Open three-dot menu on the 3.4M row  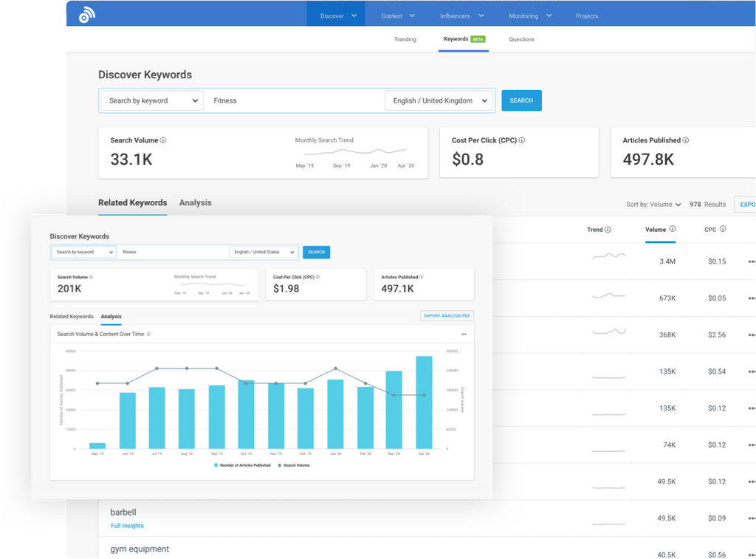click(x=752, y=261)
